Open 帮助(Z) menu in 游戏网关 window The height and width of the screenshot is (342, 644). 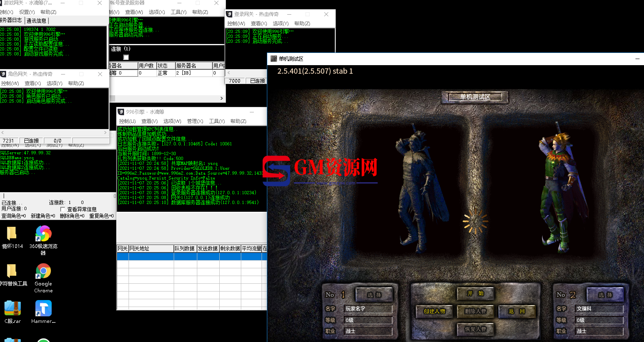point(48,12)
